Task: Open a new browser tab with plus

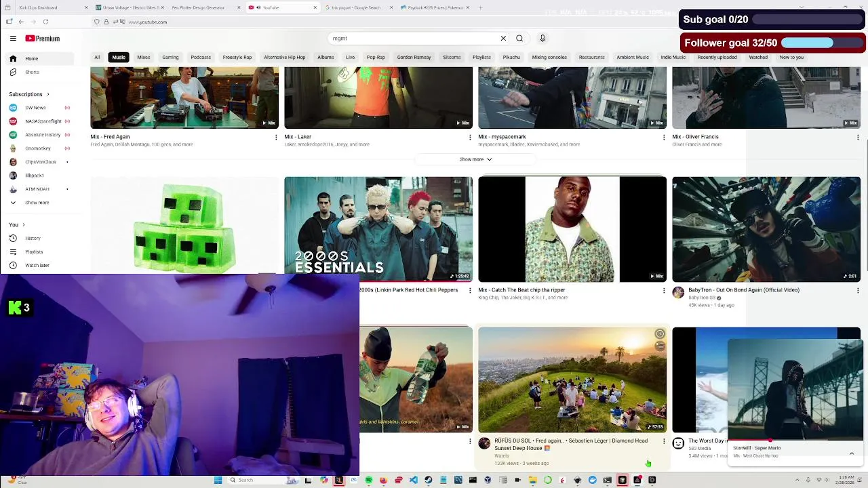Action: pos(481,7)
